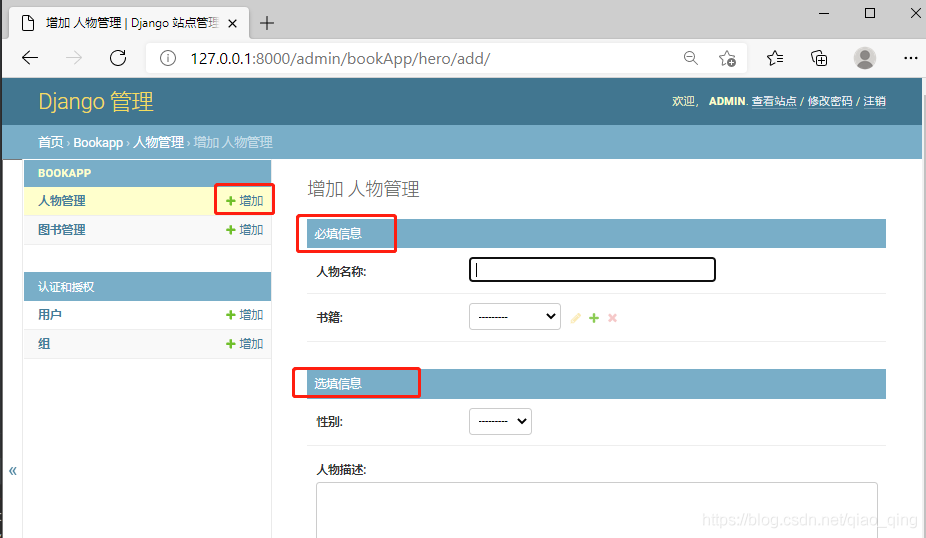926x538 pixels.
Task: Open the zoom magnifier in address bar
Action: pyautogui.click(x=691, y=58)
